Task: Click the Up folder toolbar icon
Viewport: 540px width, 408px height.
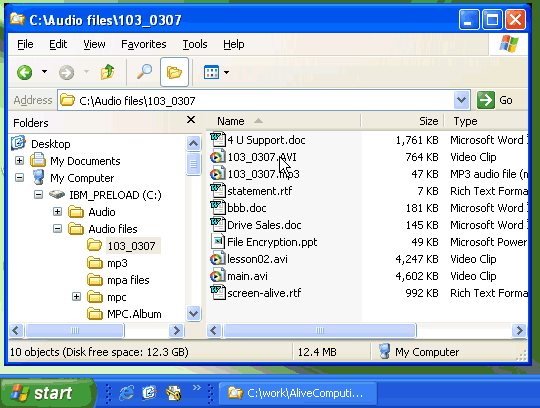Action: click(107, 72)
